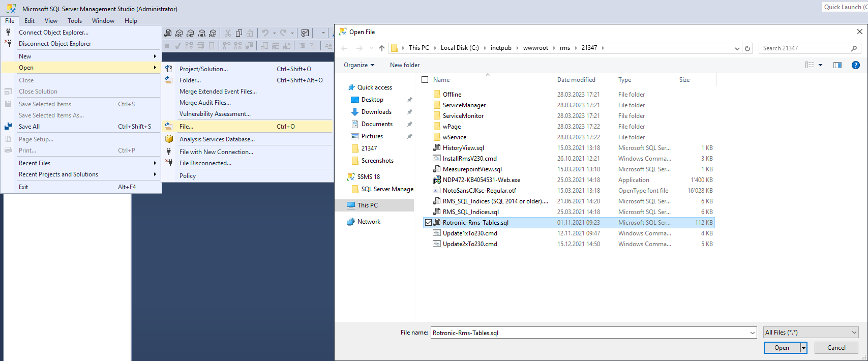Open Help with the blue question icon
This screenshot has width=868, height=361.
[x=856, y=65]
